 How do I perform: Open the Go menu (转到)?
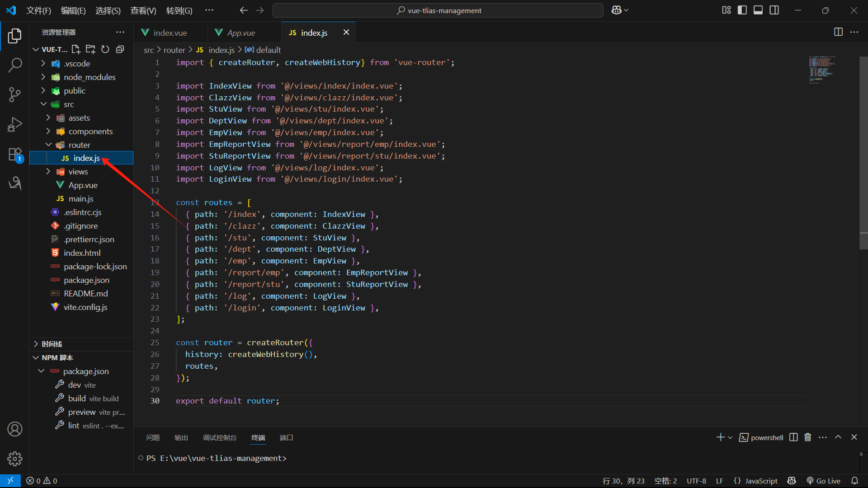[179, 10]
